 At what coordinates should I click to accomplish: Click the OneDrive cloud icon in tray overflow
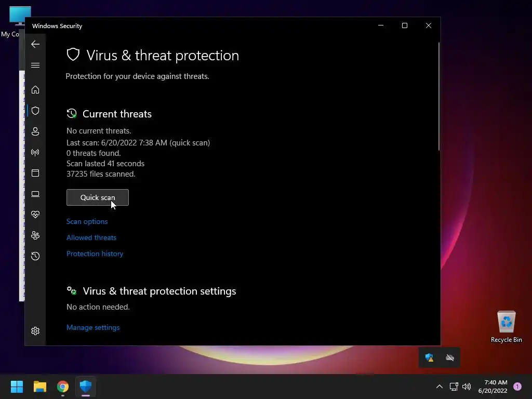(x=450, y=357)
